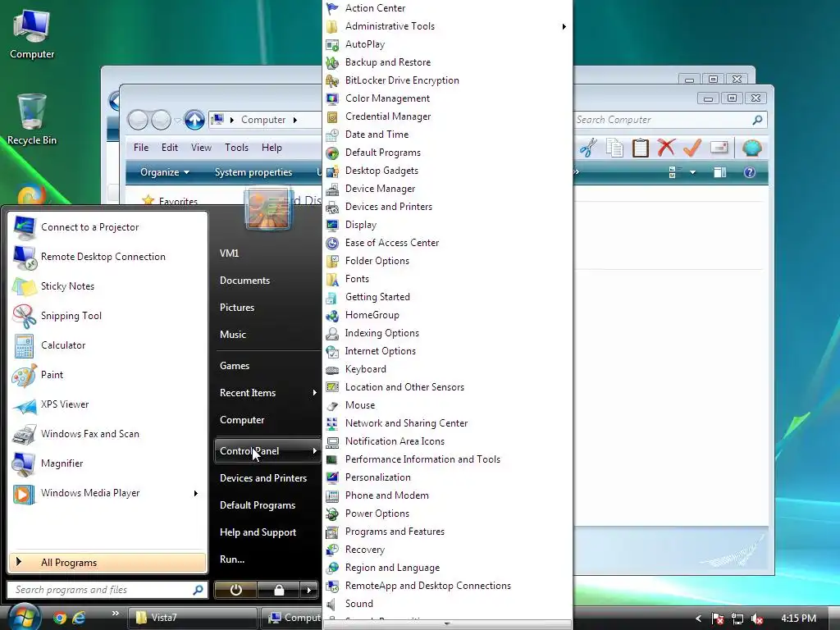Viewport: 840px width, 630px height.
Task: Open the view options dropdown arrow
Action: click(x=692, y=172)
